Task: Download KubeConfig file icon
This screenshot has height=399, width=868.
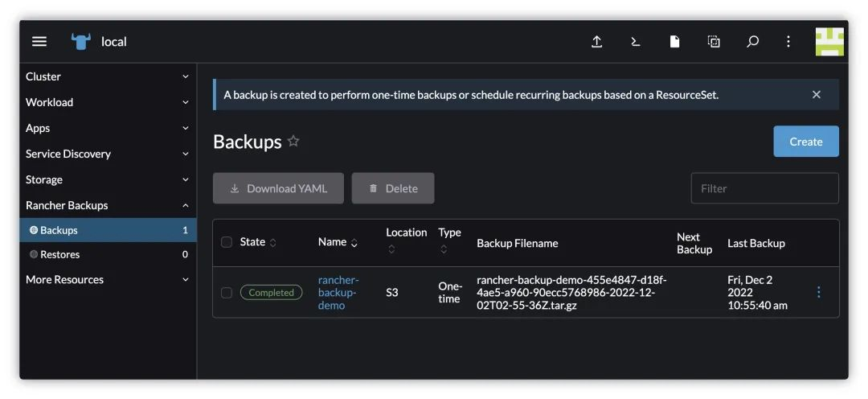Action: 674,42
